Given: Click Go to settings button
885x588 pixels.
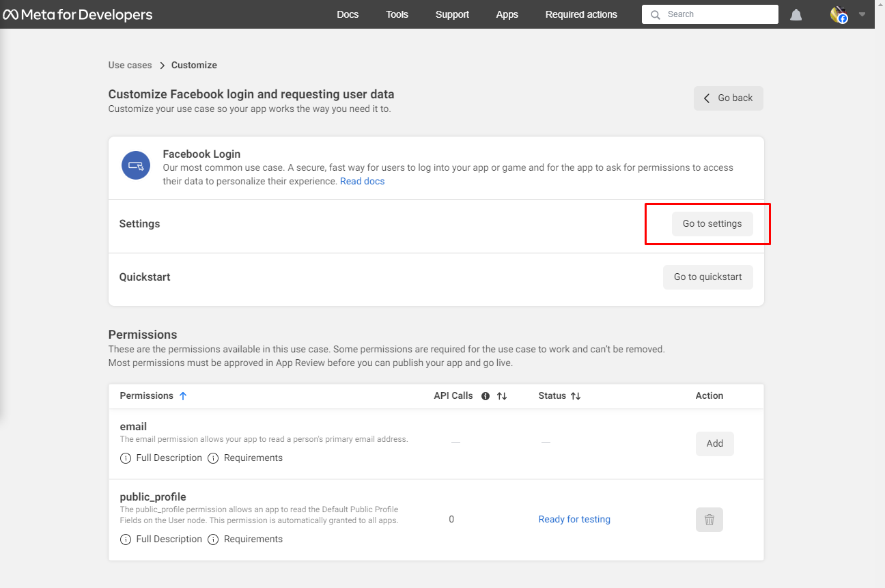Looking at the screenshot, I should click(712, 224).
